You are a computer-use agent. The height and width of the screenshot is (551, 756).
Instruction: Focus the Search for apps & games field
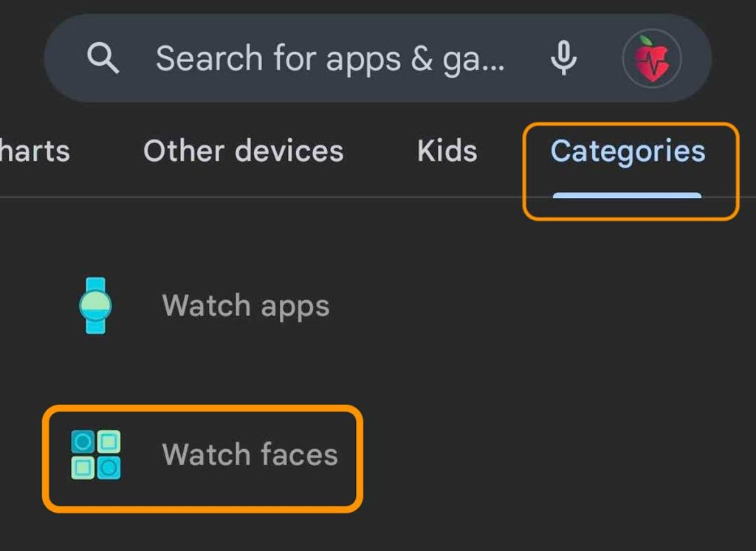(x=330, y=58)
